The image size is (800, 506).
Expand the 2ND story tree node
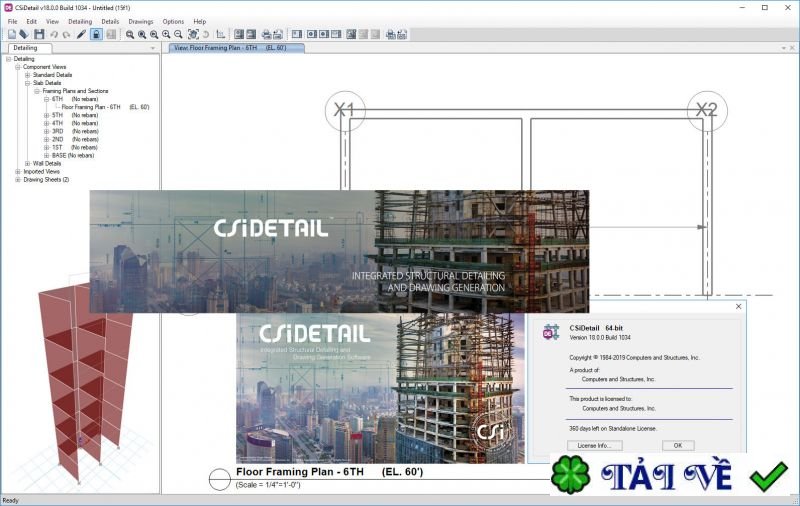click(46, 139)
